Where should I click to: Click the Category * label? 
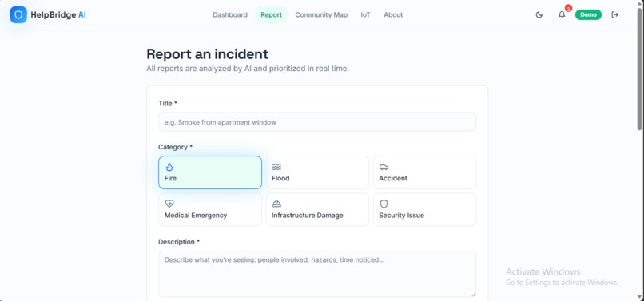click(x=175, y=147)
